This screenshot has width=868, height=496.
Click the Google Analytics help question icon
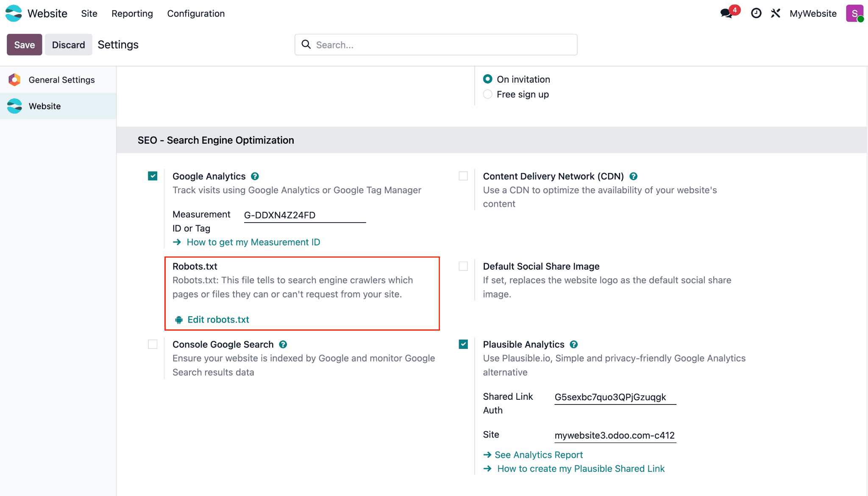pyautogui.click(x=255, y=176)
